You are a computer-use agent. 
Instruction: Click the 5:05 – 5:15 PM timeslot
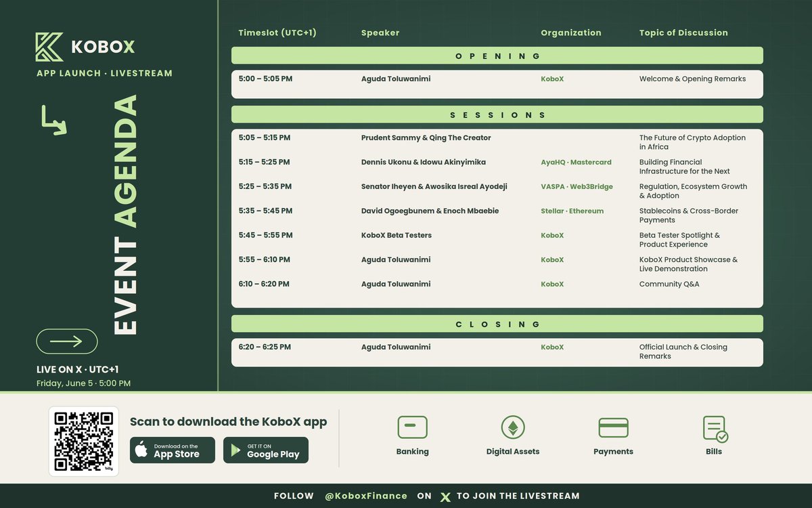[x=265, y=137]
